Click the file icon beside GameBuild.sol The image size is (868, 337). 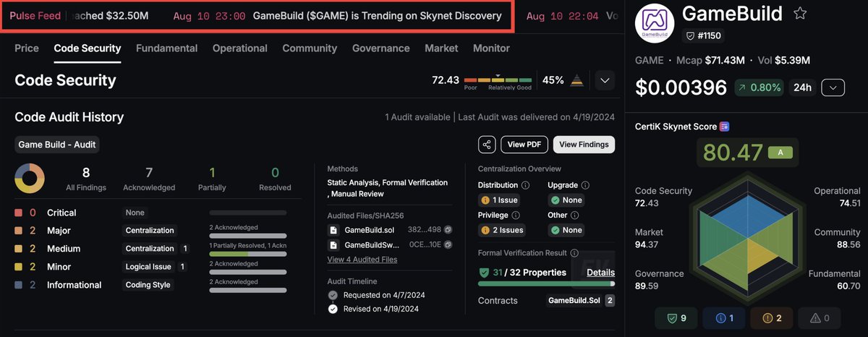click(333, 229)
